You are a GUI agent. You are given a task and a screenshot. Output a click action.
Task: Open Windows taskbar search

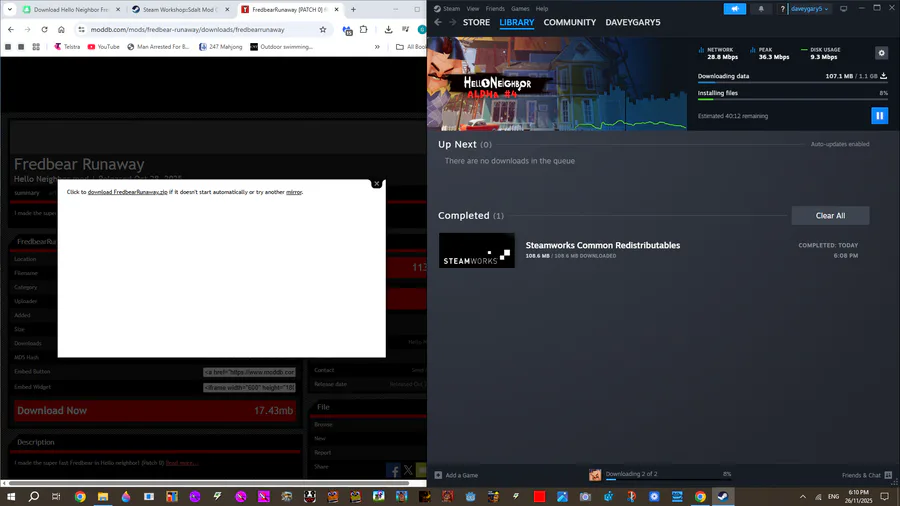[x=34, y=496]
